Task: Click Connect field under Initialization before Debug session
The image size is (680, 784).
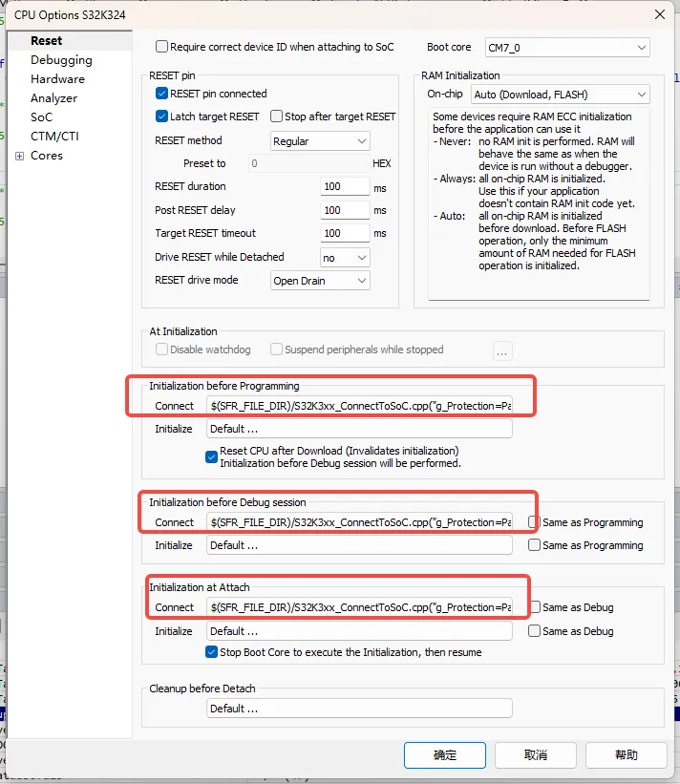Action: click(359, 522)
